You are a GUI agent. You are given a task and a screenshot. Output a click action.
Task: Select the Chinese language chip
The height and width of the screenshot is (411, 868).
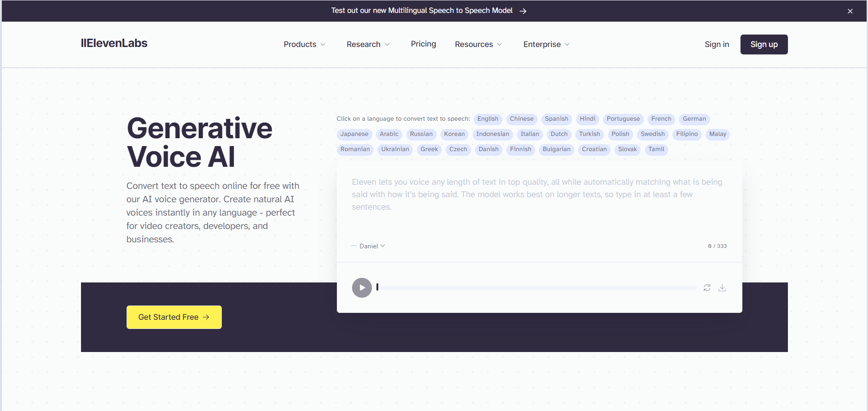[x=521, y=119]
